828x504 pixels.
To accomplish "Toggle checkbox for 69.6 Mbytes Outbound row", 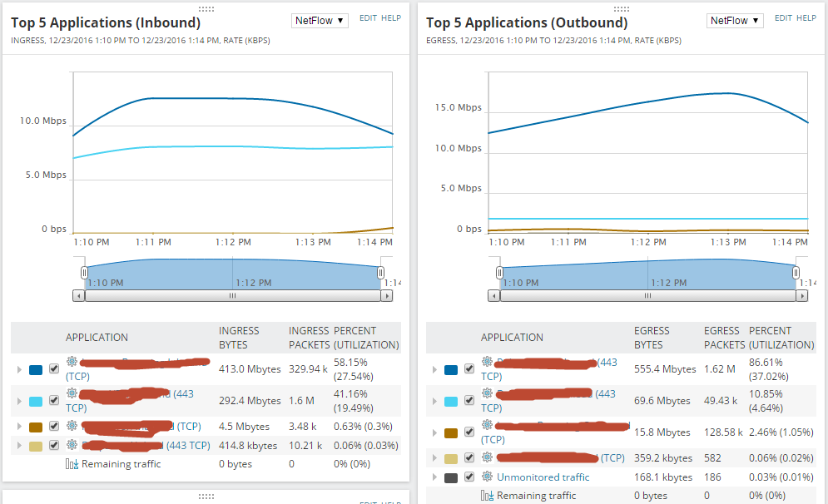I will pyautogui.click(x=469, y=400).
